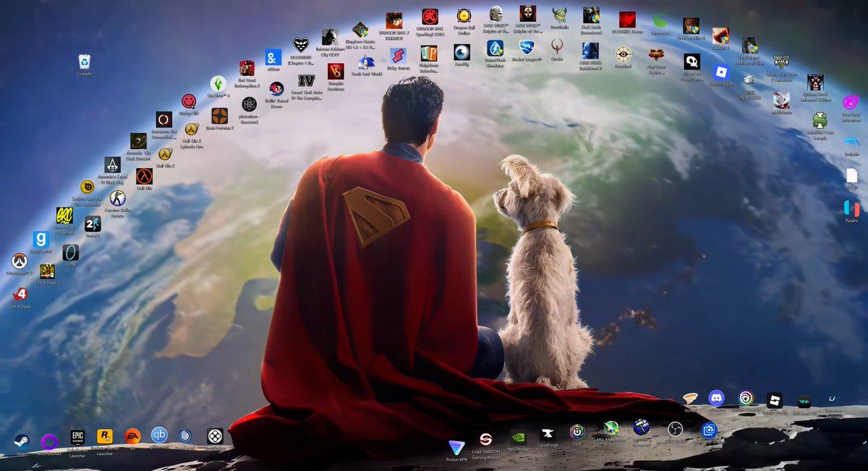
Task: Launch the Counter-Strike: Source shortcut
Action: [x=118, y=198]
